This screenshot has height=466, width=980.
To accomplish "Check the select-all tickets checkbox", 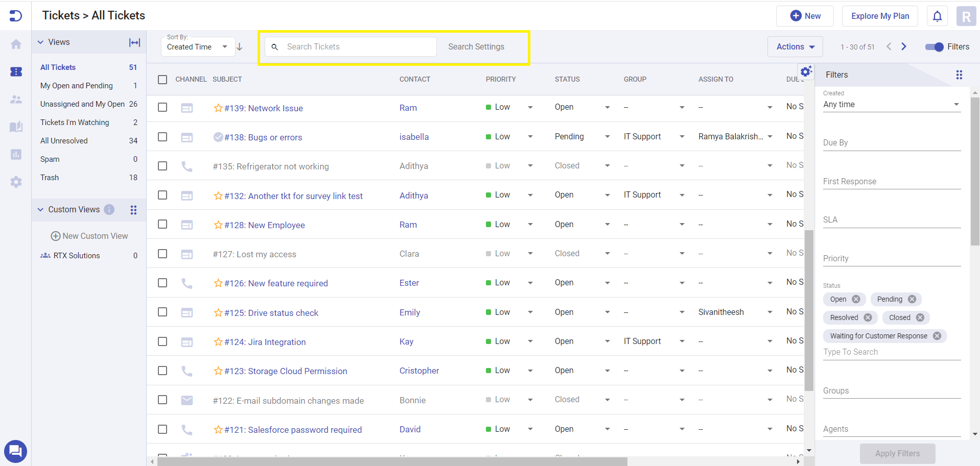I will pyautogui.click(x=162, y=80).
